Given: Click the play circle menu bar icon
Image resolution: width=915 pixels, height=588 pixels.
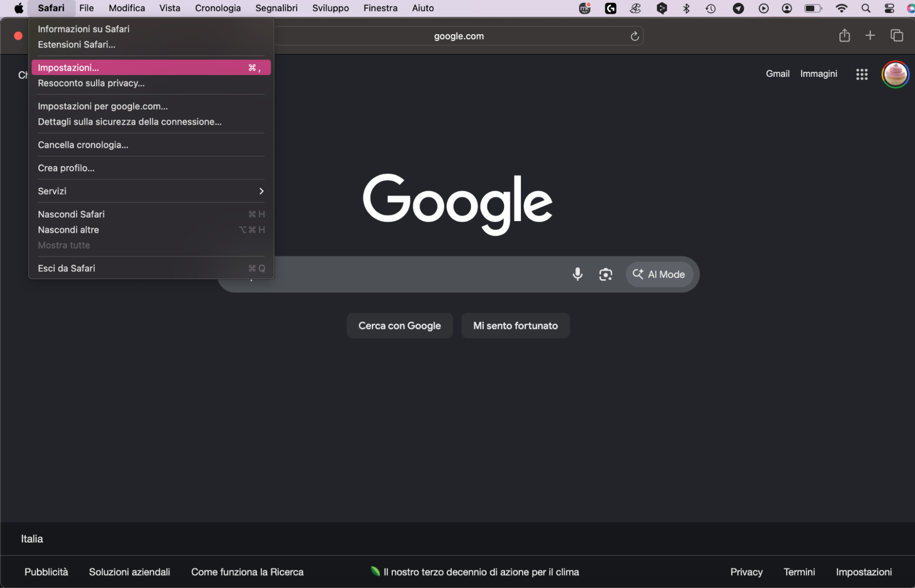Looking at the screenshot, I should (763, 8).
